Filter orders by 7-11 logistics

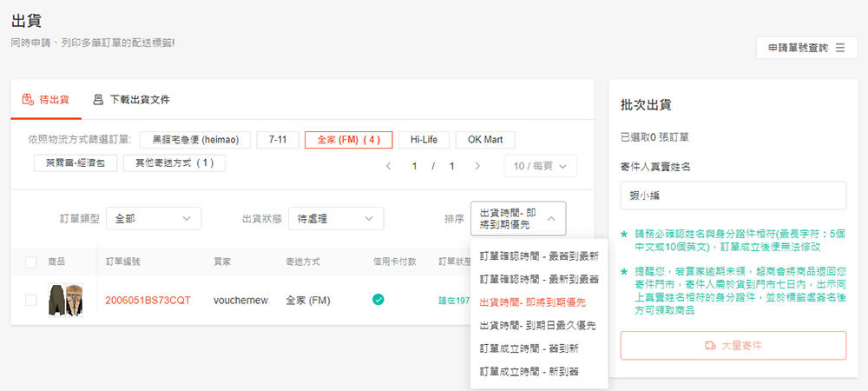point(278,140)
